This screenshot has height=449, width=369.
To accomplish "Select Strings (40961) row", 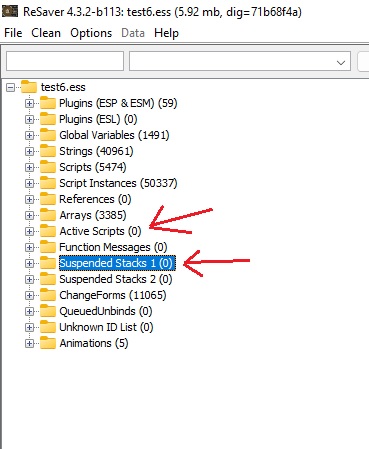I will click(x=96, y=151).
